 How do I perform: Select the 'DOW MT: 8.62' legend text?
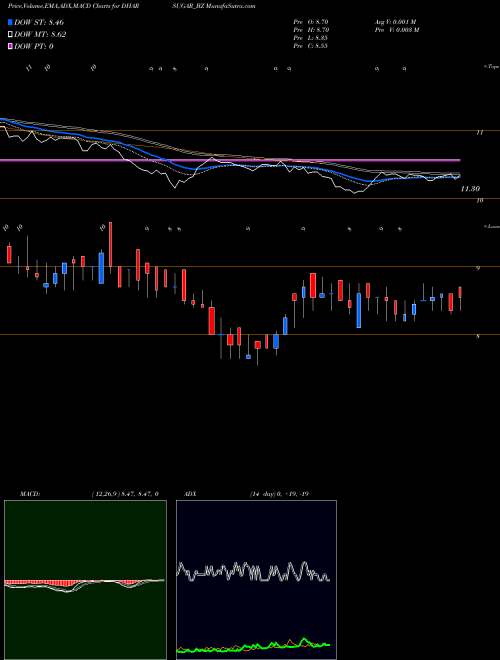pos(40,35)
